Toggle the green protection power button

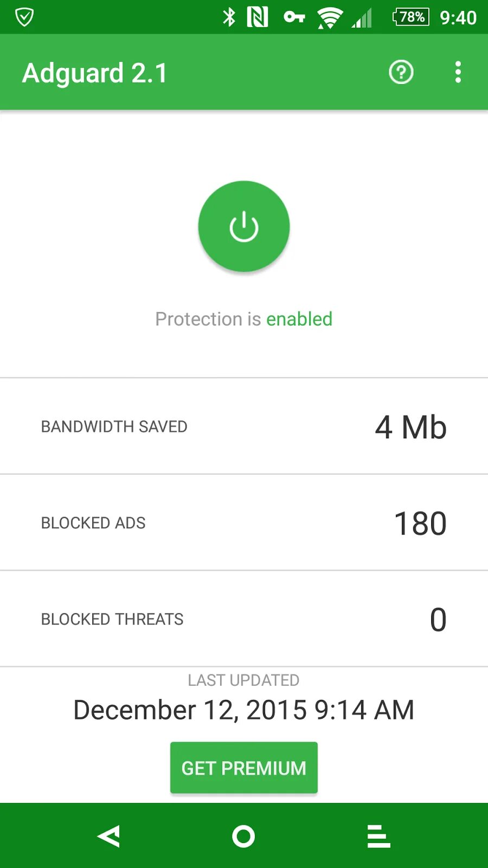click(x=244, y=226)
